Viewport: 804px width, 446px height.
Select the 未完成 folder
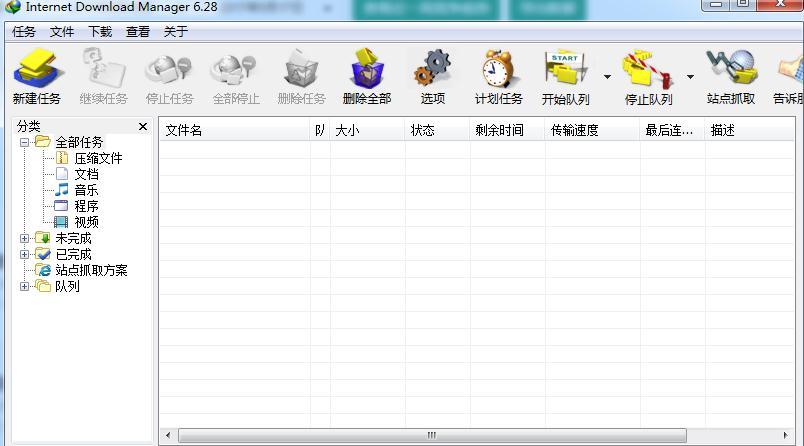pyautogui.click(x=73, y=238)
